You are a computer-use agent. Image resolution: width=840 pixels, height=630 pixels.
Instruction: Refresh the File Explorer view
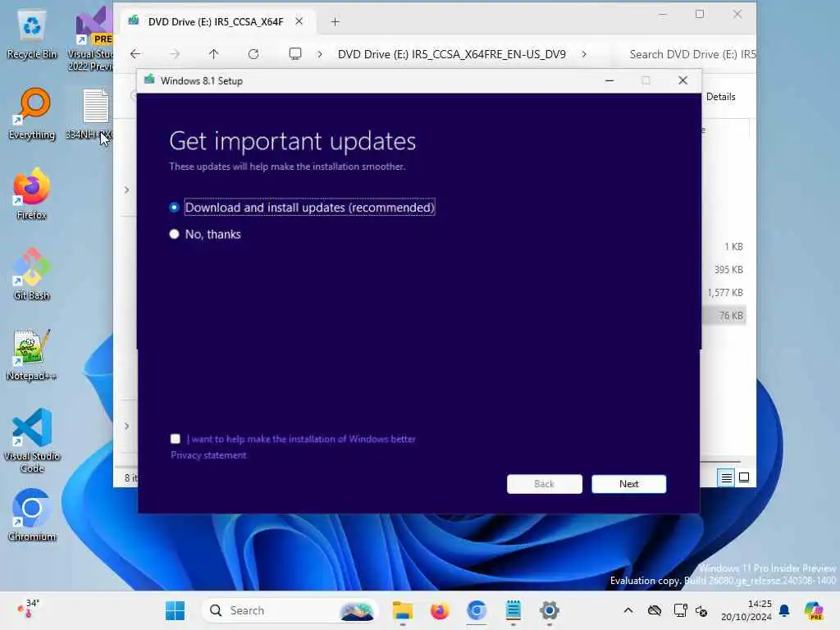pos(253,54)
